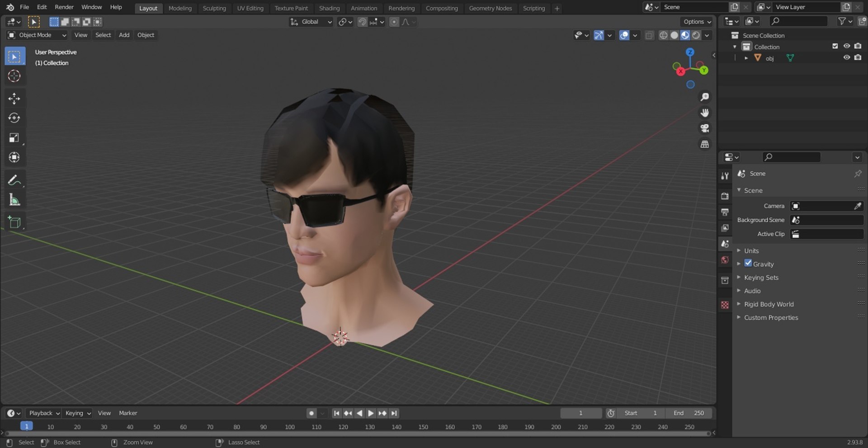The image size is (868, 448).
Task: Open the Tool properties tab
Action: point(725,176)
